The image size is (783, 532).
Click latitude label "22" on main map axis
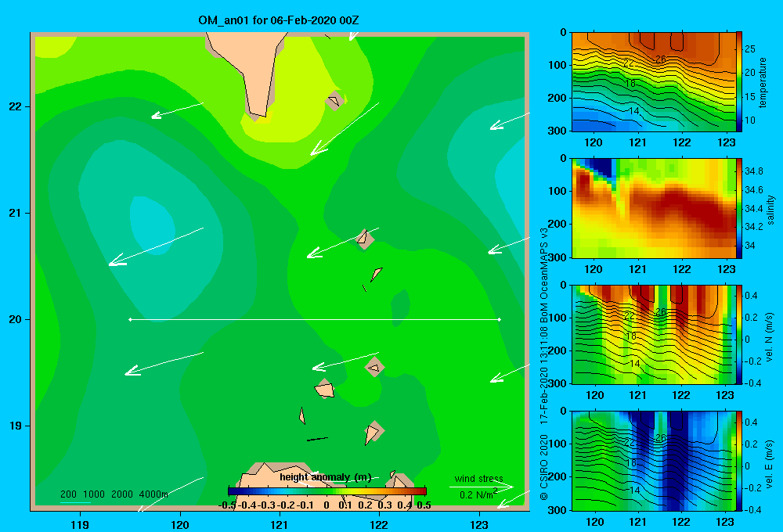pos(16,107)
